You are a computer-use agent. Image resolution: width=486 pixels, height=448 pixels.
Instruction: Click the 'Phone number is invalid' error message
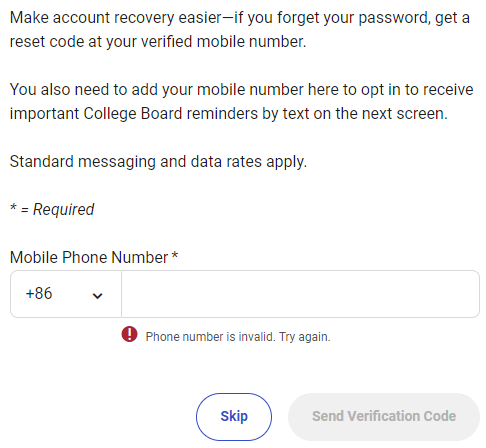click(238, 337)
